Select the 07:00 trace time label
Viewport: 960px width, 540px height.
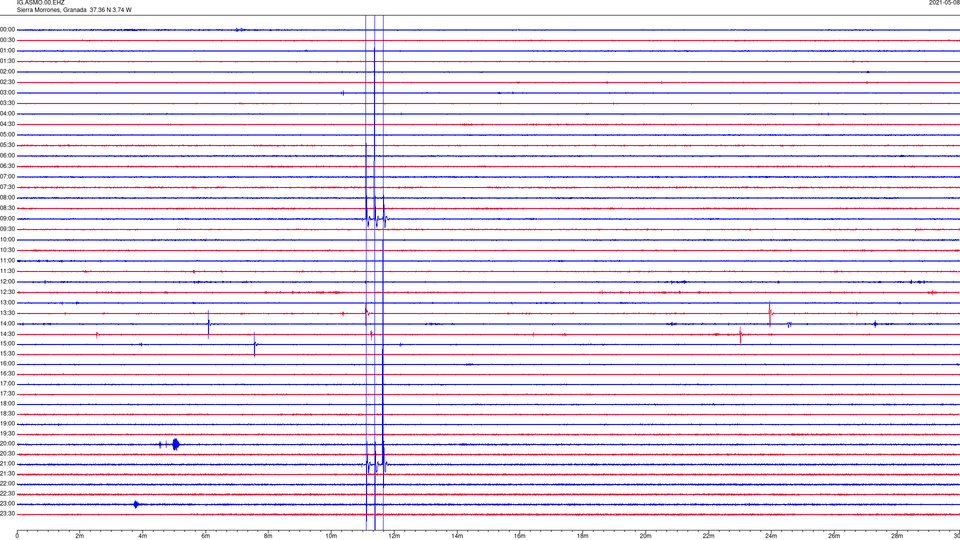tap(7, 176)
